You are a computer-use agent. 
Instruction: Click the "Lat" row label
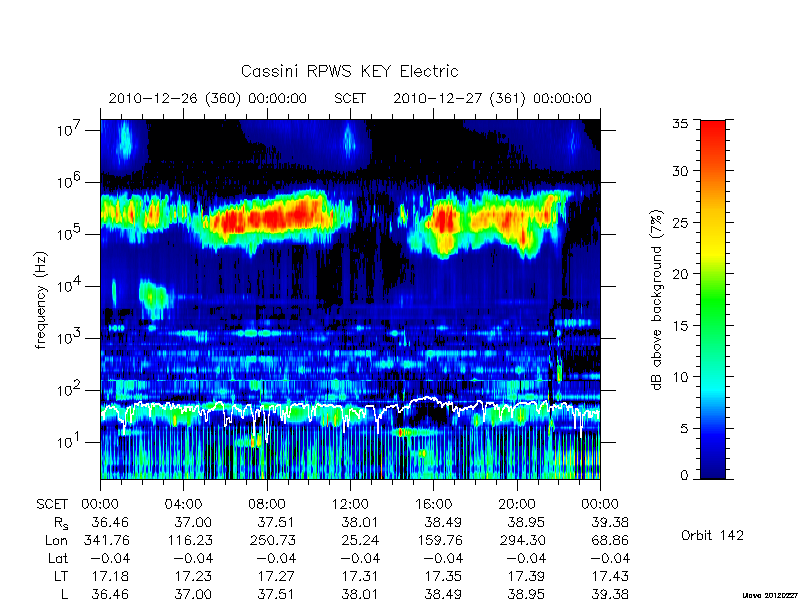[x=58, y=558]
